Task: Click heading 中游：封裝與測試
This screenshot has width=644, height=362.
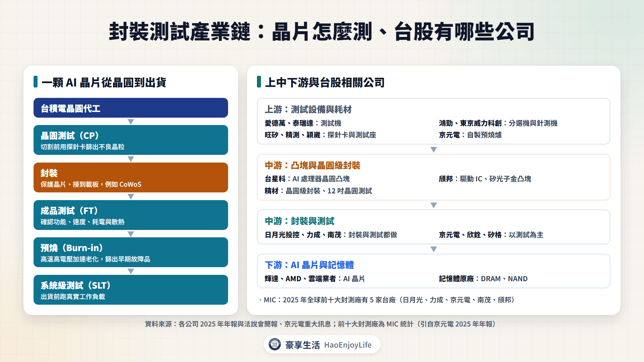Action: tap(300, 221)
